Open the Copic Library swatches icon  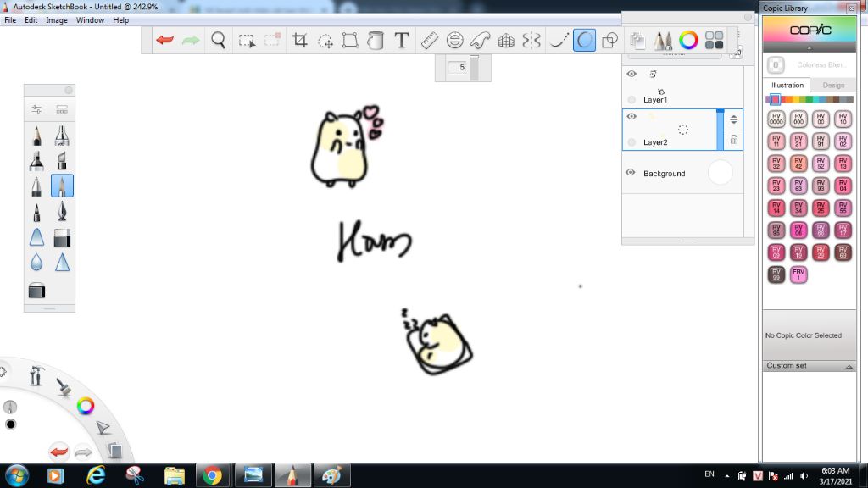pyautogui.click(x=714, y=40)
